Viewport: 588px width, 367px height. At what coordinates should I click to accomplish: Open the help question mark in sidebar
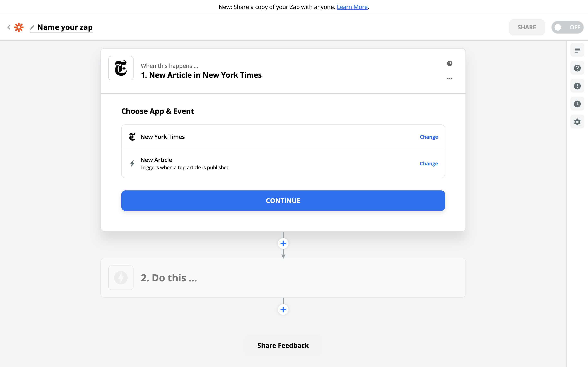(577, 68)
